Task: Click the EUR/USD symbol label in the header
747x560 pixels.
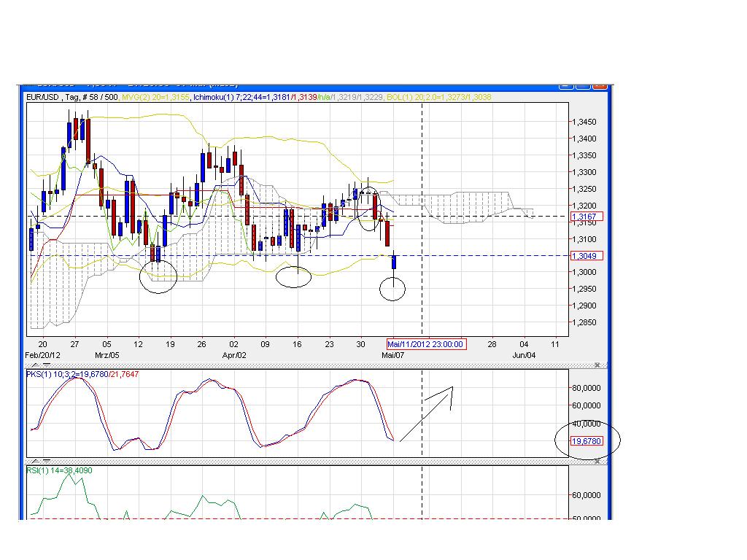Action: (x=42, y=96)
